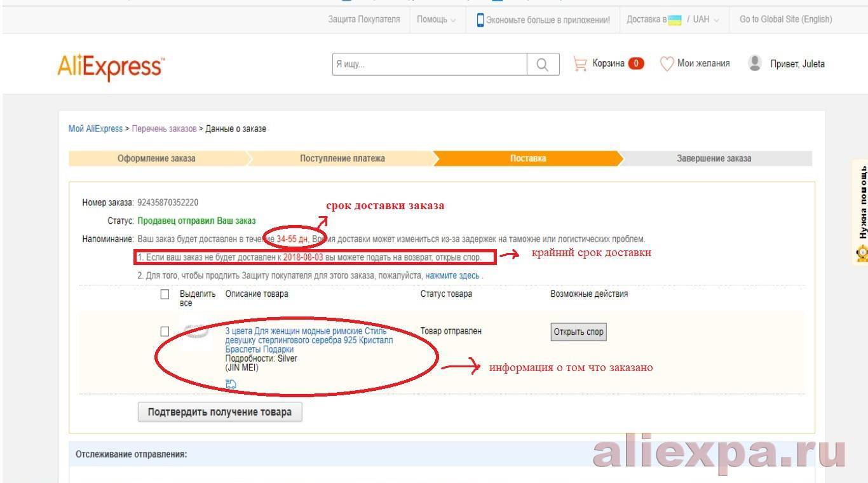Click the 'Отслеживание отправления:' heading

[132, 454]
